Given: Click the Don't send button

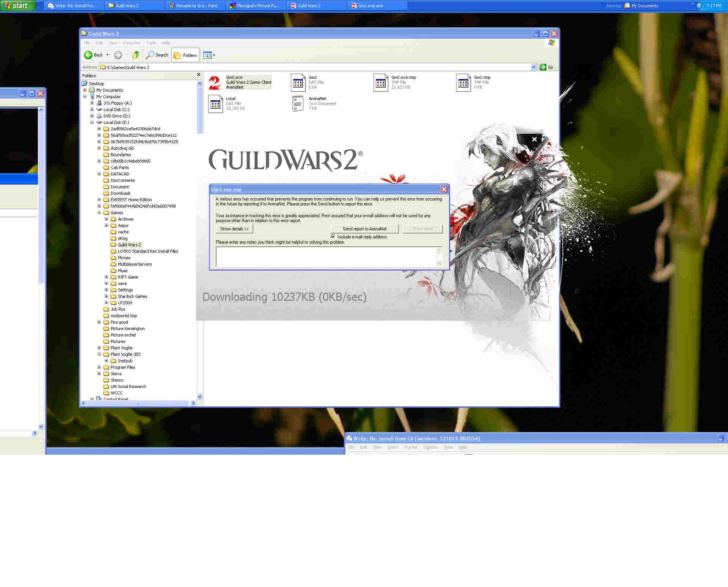Looking at the screenshot, I should click(423, 229).
